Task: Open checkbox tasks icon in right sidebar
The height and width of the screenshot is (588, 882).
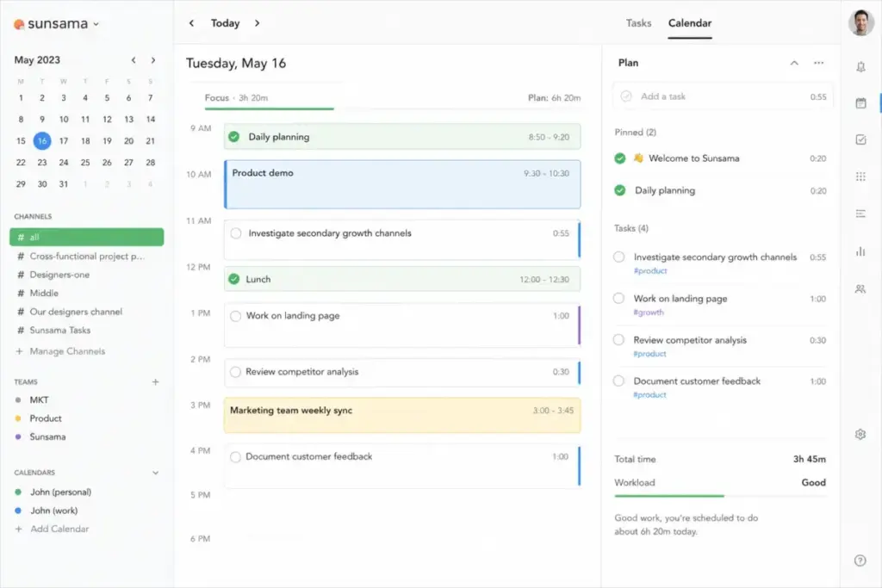Action: click(x=860, y=139)
